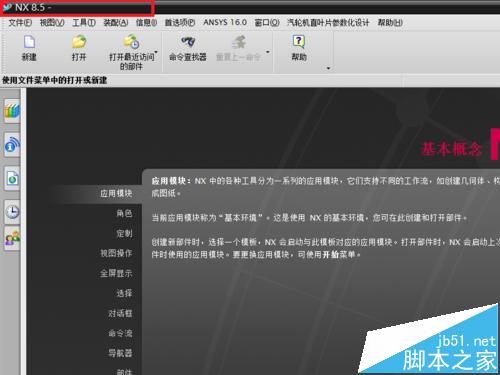The height and width of the screenshot is (375, 500).
Task: Select the 定制 topic
Action: point(124,233)
